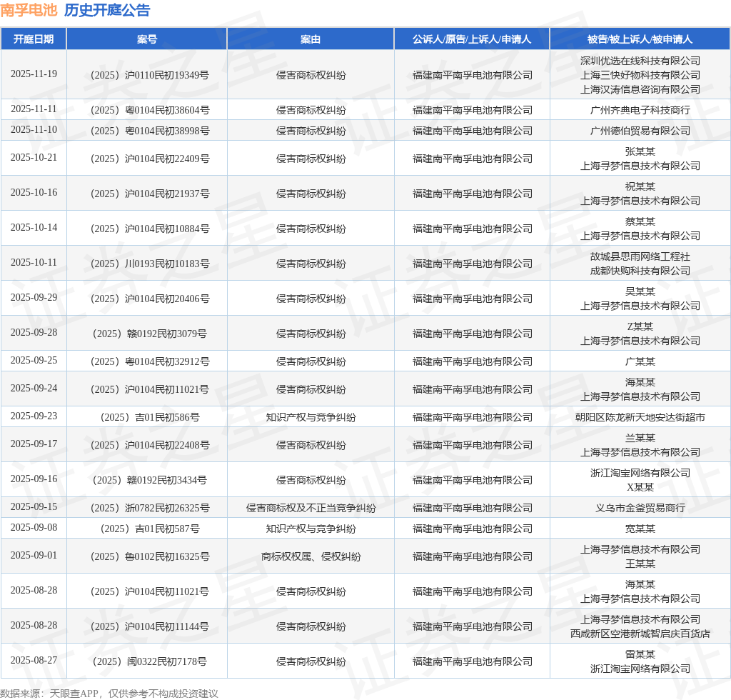Click defendant 上海三快好物科技有限公司
731x700 pixels.
[640, 75]
